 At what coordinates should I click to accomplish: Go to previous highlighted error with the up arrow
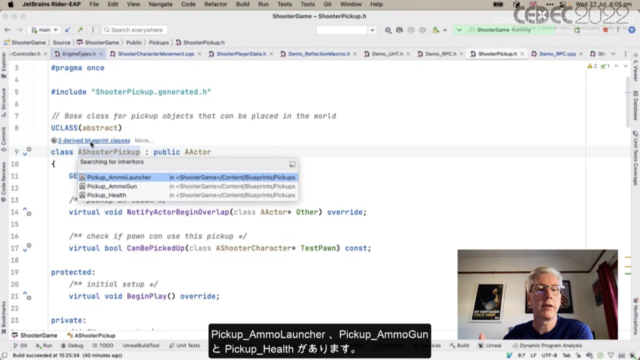(x=616, y=66)
